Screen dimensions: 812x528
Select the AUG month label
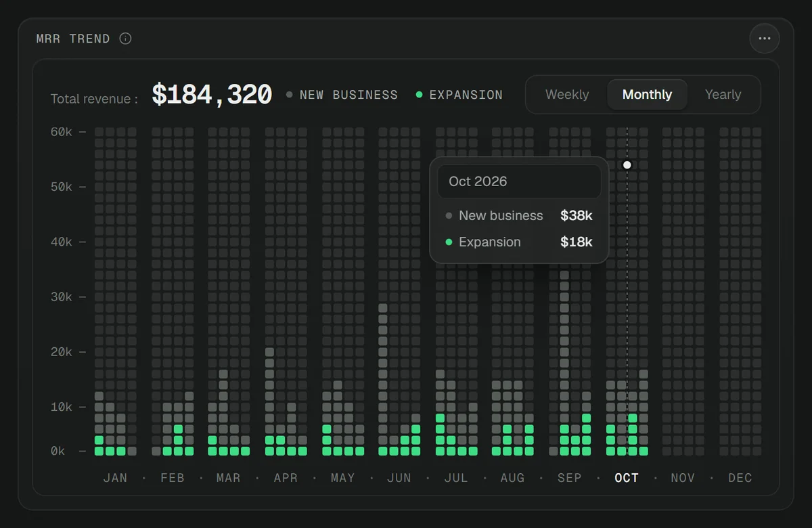pyautogui.click(x=513, y=478)
